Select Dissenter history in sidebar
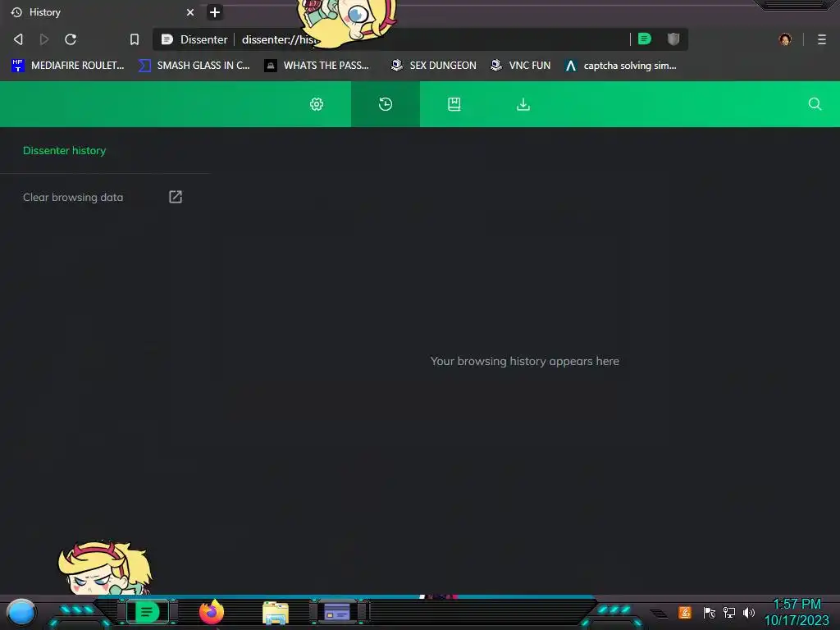Viewport: 840px width, 630px height. [64, 151]
